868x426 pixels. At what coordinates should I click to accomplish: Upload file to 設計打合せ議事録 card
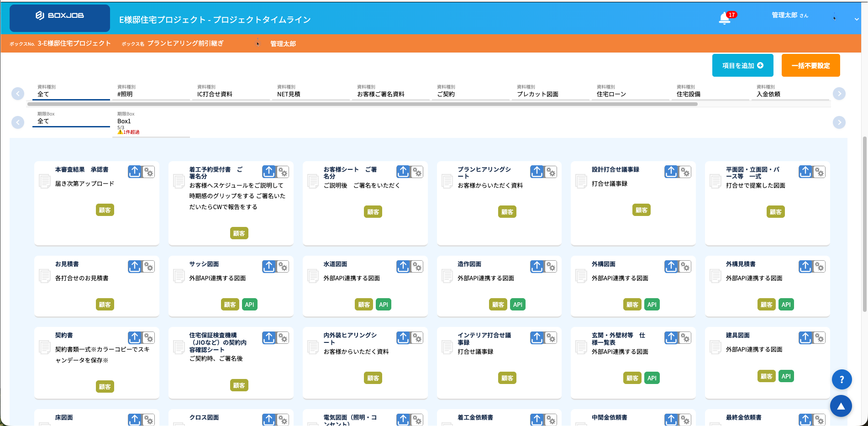[x=671, y=172]
